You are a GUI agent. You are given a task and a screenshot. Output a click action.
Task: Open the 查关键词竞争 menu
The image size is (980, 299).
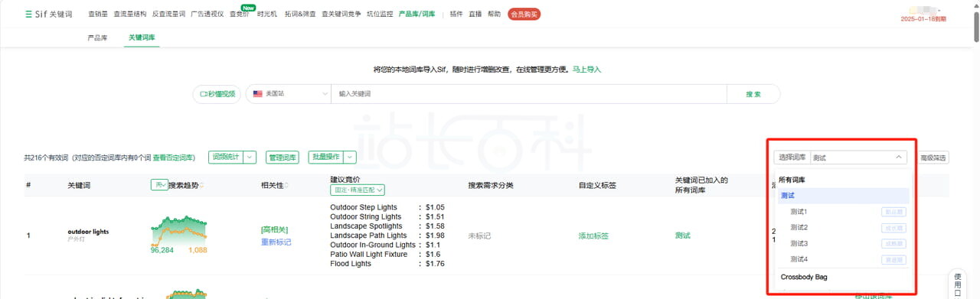(x=341, y=14)
